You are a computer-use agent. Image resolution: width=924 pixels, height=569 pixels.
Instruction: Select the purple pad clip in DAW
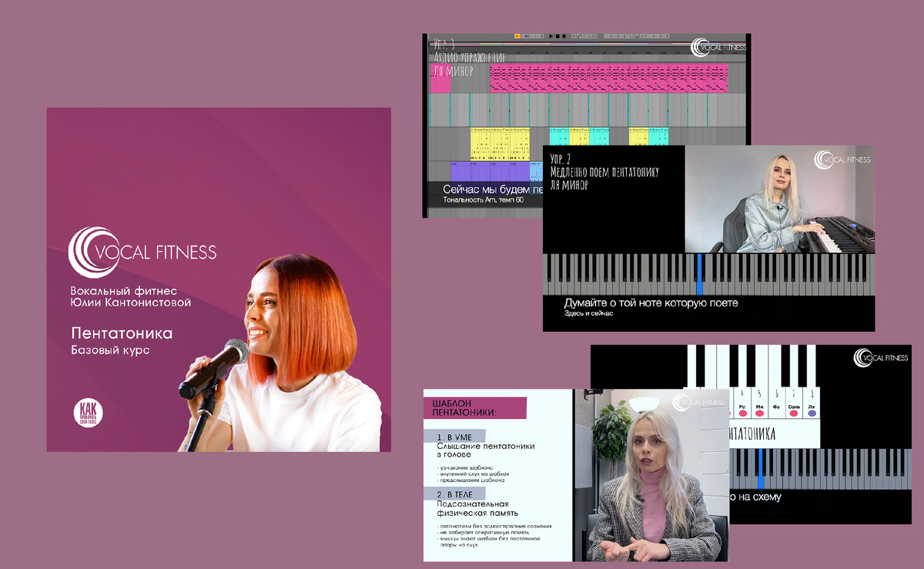click(x=490, y=171)
